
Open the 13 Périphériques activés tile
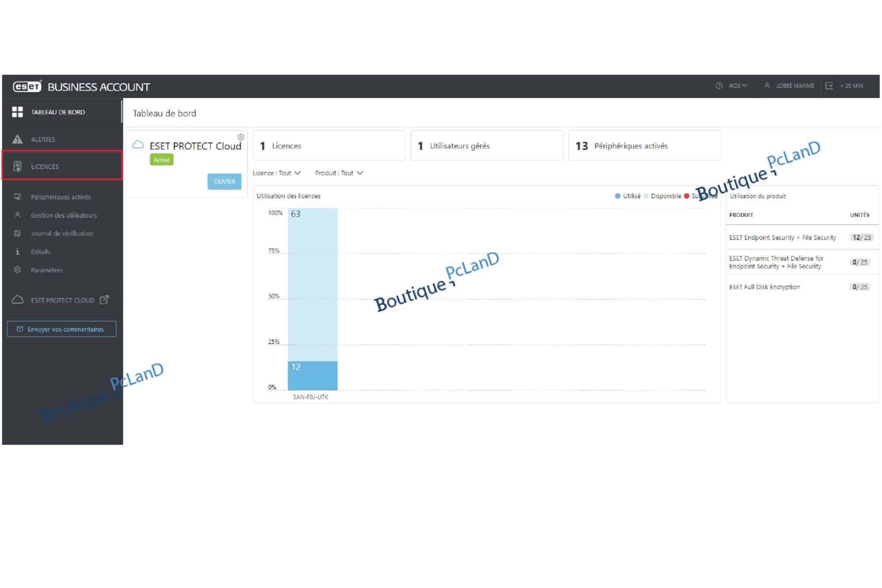tap(645, 145)
